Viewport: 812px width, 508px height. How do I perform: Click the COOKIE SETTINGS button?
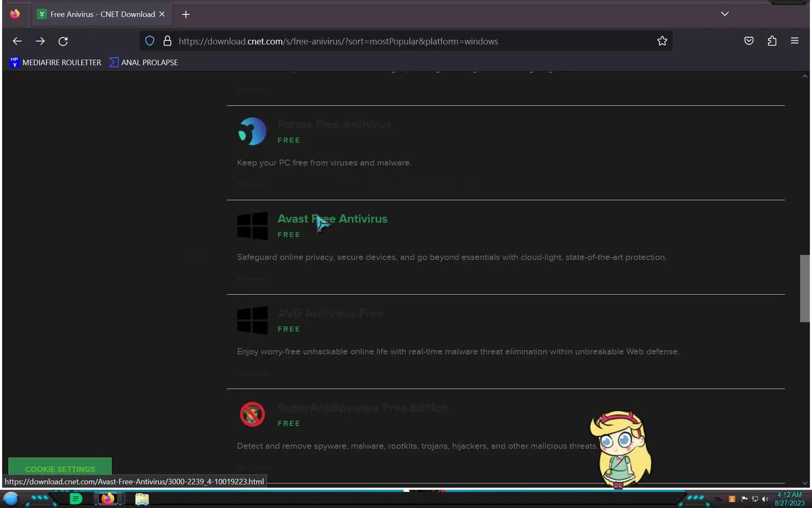60,469
